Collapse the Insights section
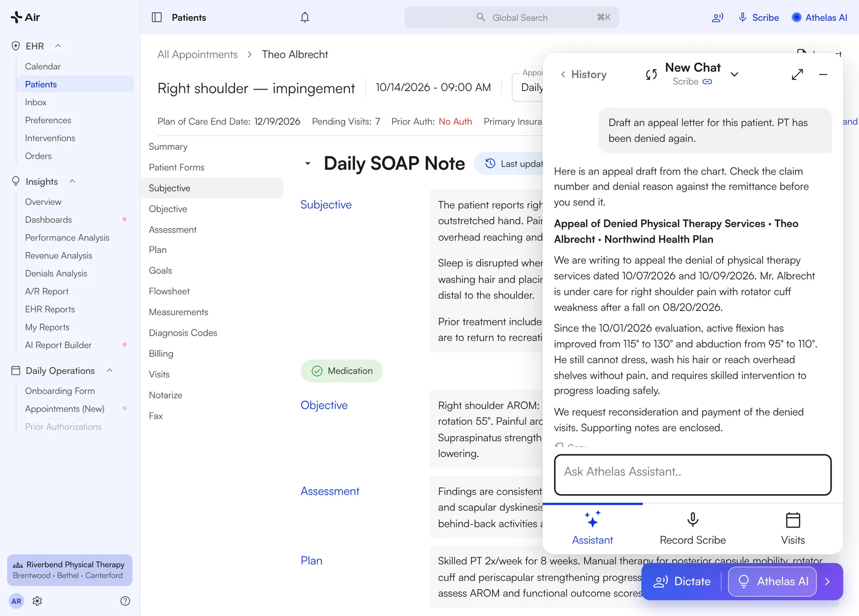 point(72,182)
